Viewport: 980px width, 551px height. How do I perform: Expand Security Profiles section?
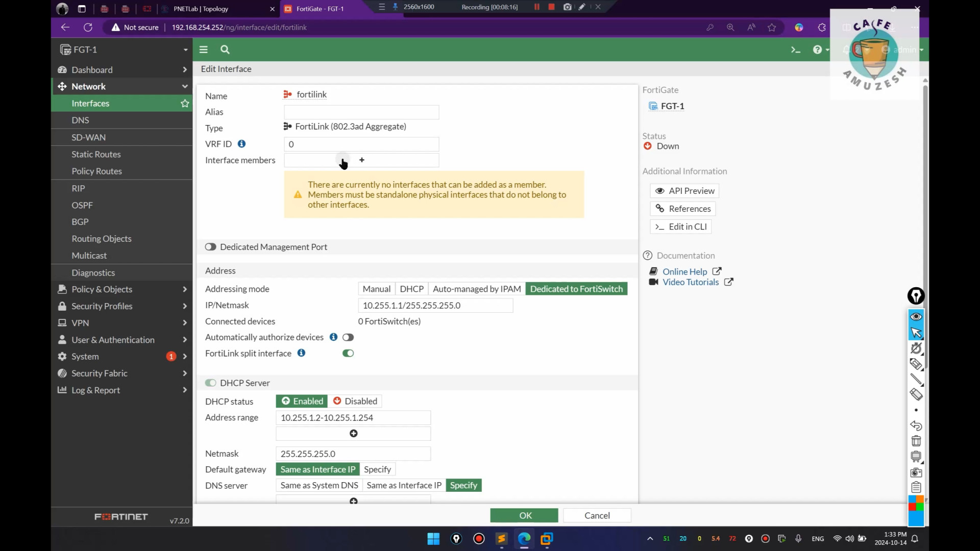pyautogui.click(x=122, y=306)
